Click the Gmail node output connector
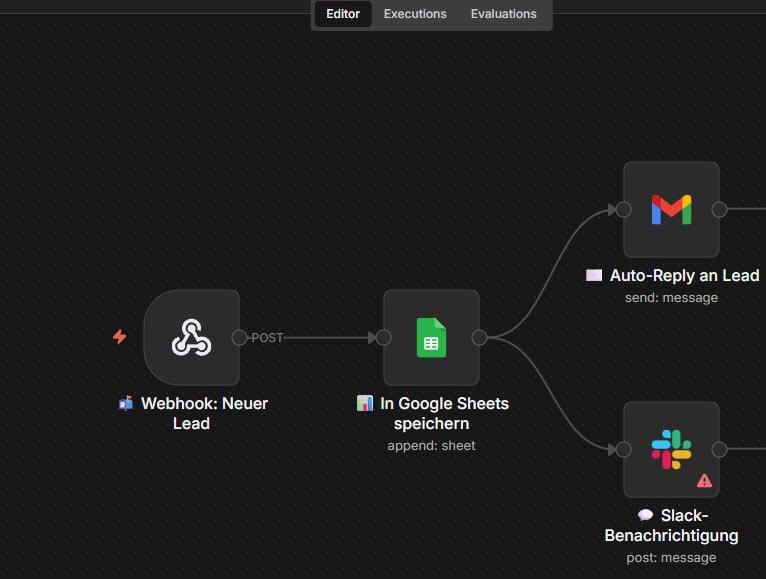This screenshot has height=579, width=766. click(719, 210)
